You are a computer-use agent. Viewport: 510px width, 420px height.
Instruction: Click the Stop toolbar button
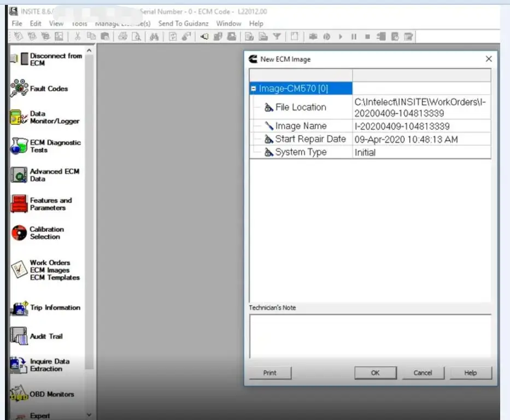point(367,37)
